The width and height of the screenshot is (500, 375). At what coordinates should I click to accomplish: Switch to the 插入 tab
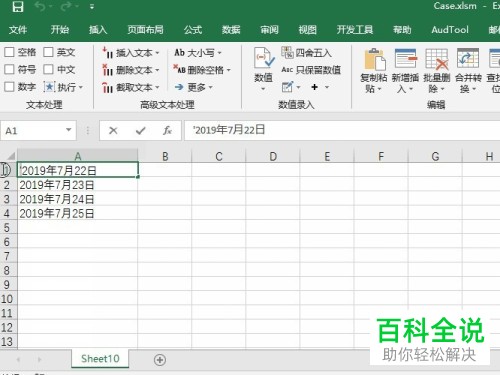click(98, 30)
